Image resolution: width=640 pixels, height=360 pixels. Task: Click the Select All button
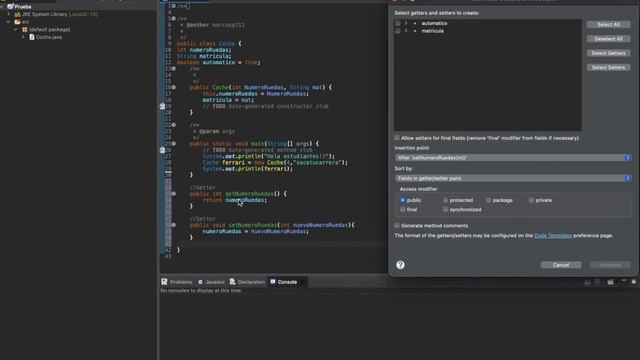click(x=608, y=24)
